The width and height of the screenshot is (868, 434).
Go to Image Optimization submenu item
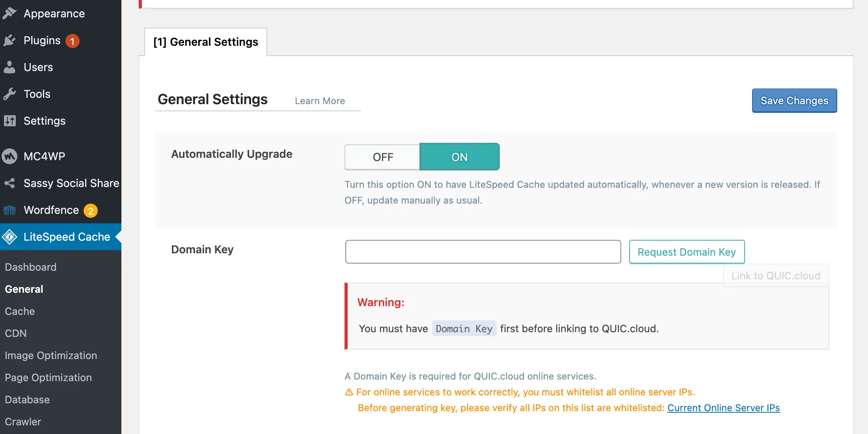51,355
